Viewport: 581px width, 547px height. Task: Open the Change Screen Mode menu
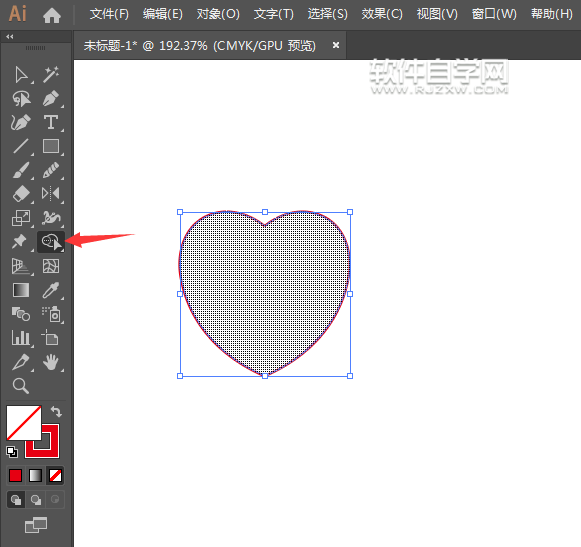[x=36, y=525]
